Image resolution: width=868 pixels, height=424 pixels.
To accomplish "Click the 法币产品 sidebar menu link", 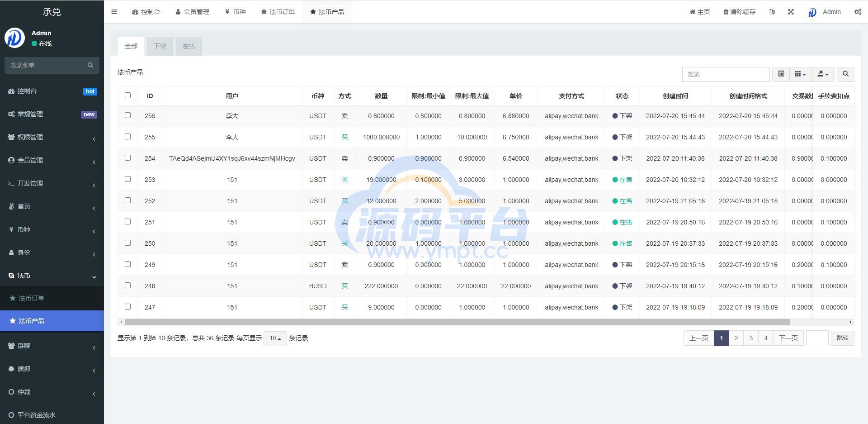I will [x=52, y=321].
